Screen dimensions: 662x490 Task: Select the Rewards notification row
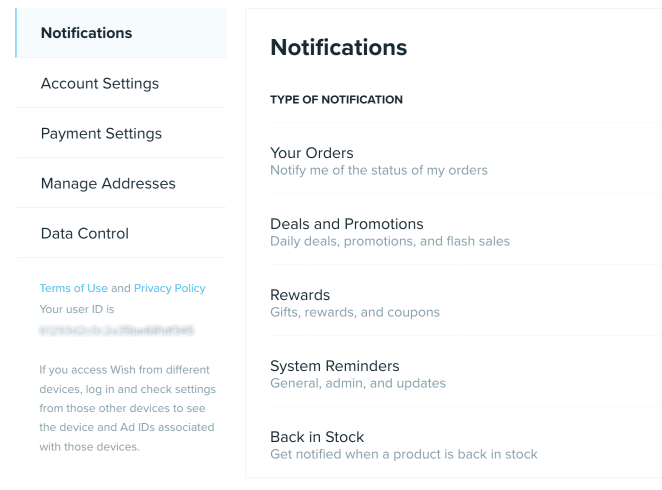click(x=466, y=303)
